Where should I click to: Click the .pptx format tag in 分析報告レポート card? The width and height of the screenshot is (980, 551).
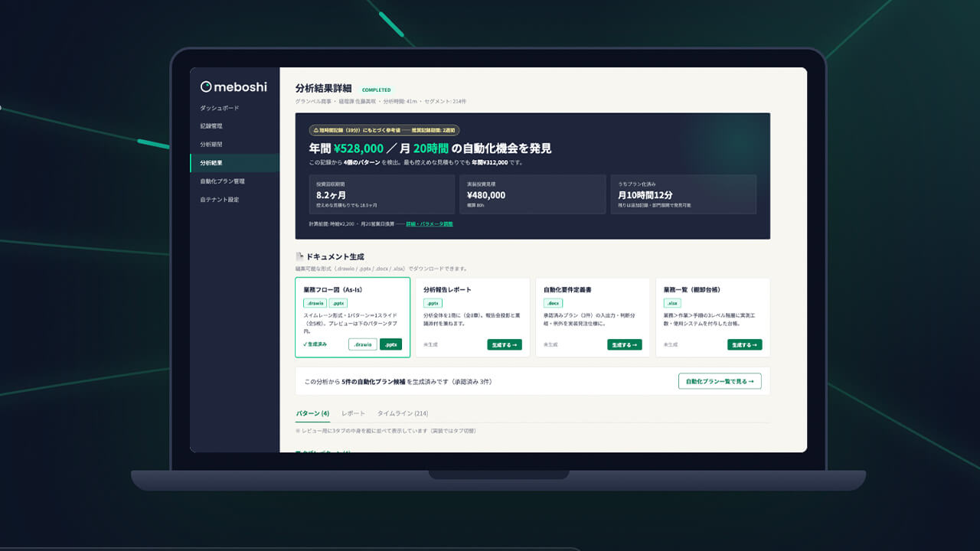pyautogui.click(x=433, y=303)
